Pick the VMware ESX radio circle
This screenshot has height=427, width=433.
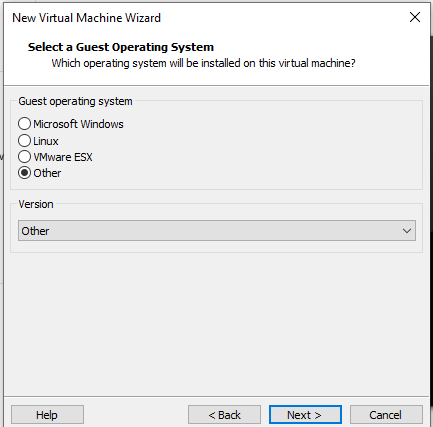[x=24, y=157]
